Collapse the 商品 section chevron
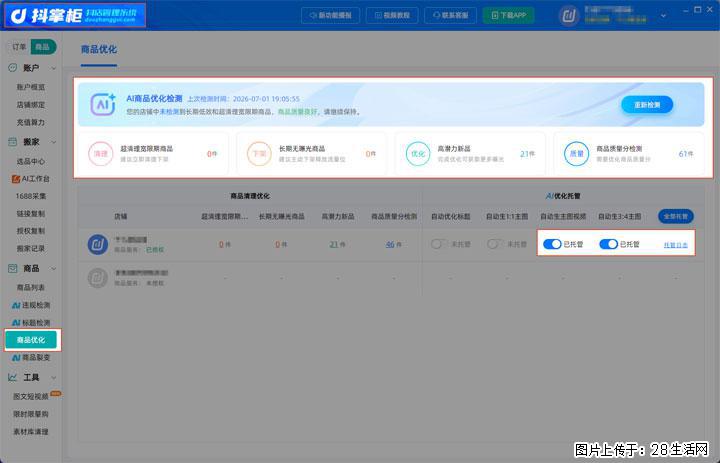The image size is (720, 463). click(54, 269)
